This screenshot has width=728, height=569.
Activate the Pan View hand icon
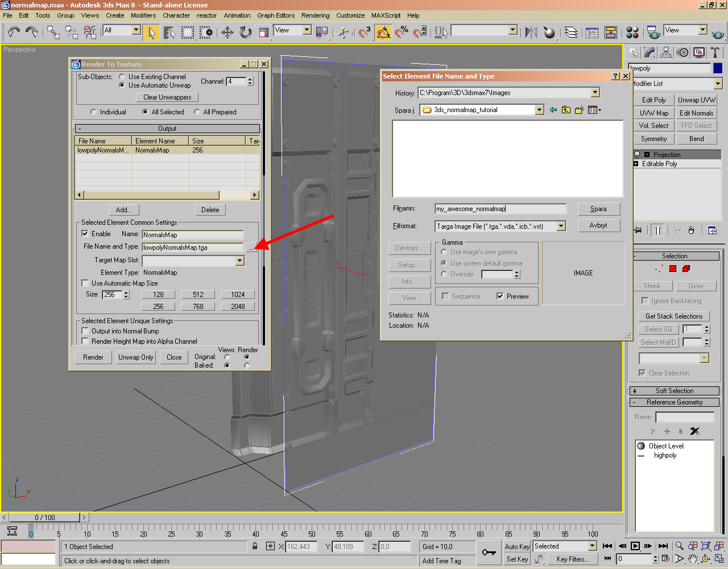[x=692, y=559]
